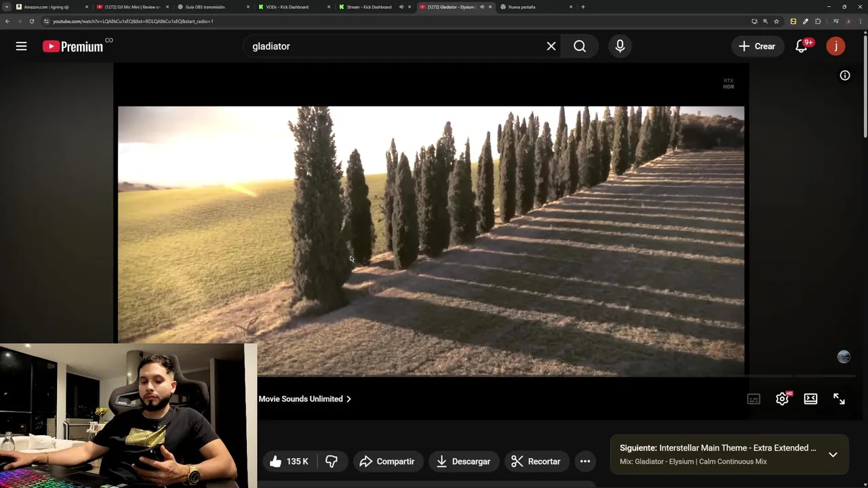Go to the YouTube Premium home logo

point(73,46)
